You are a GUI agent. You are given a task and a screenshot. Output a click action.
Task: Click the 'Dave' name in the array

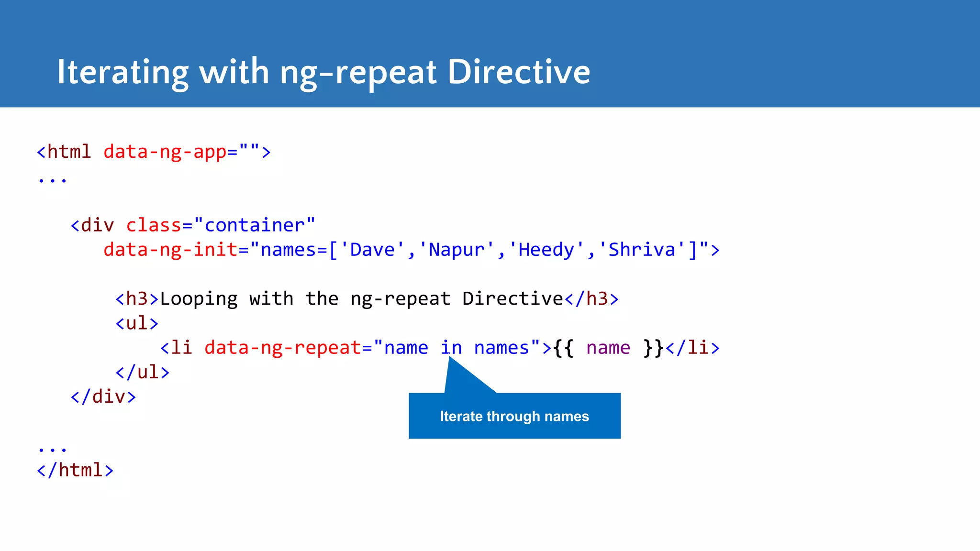pyautogui.click(x=372, y=250)
